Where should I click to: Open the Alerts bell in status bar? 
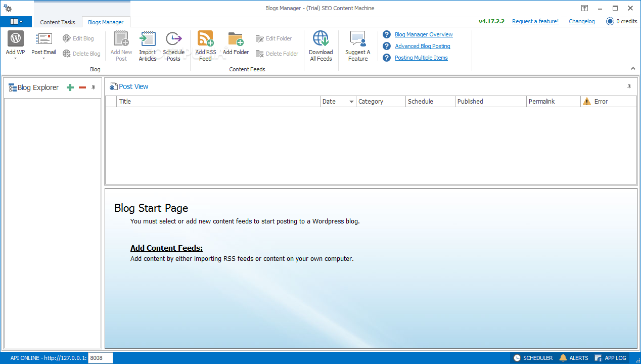(x=574, y=358)
